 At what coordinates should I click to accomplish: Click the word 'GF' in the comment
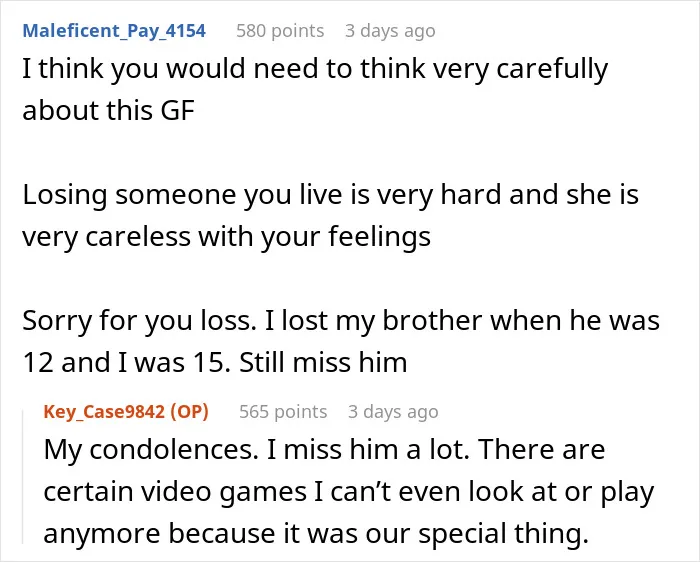[177, 110]
